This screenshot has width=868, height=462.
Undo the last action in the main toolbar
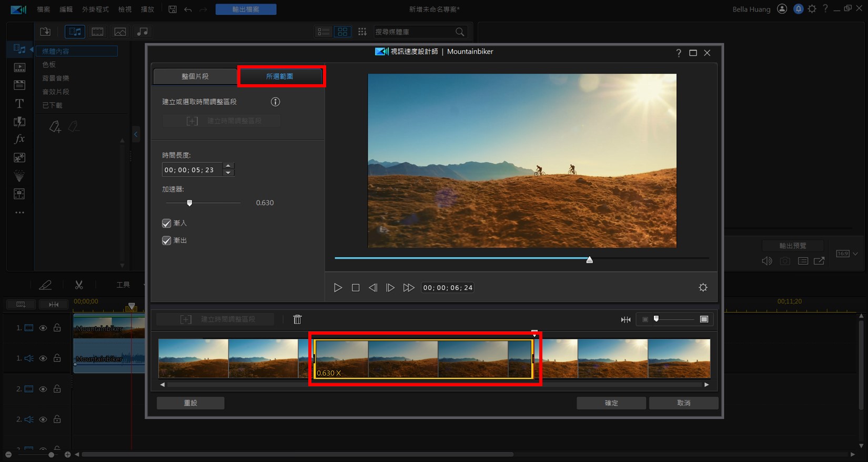[x=188, y=9]
